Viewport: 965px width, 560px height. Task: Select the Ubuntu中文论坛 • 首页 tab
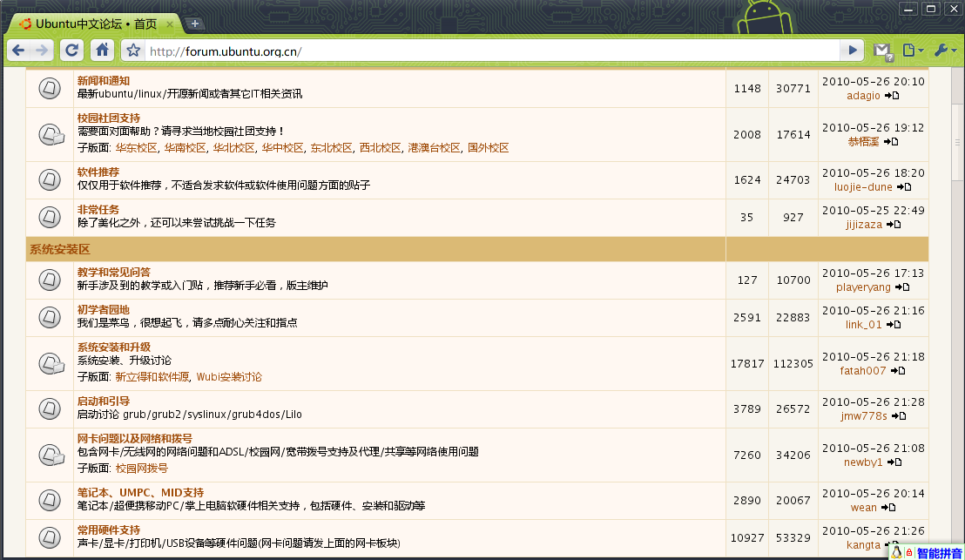(96, 24)
